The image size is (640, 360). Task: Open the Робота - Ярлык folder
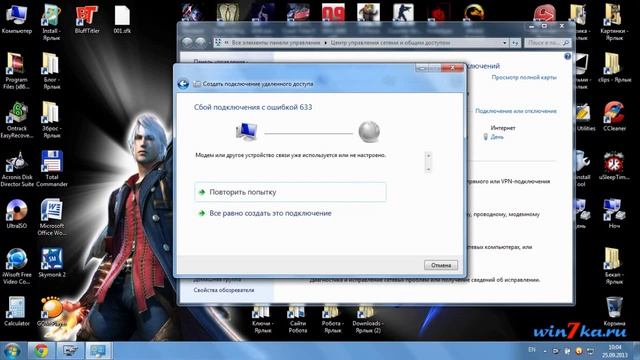[x=332, y=320]
